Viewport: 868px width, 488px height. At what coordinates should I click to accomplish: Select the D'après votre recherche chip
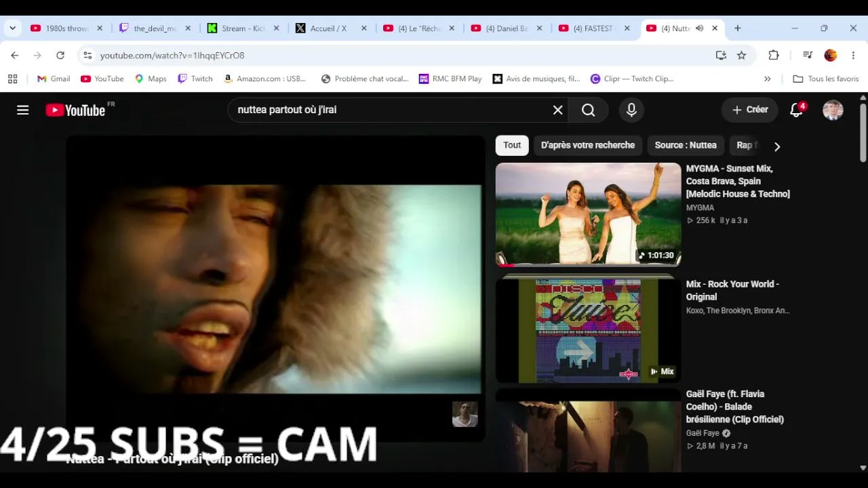pyautogui.click(x=588, y=145)
